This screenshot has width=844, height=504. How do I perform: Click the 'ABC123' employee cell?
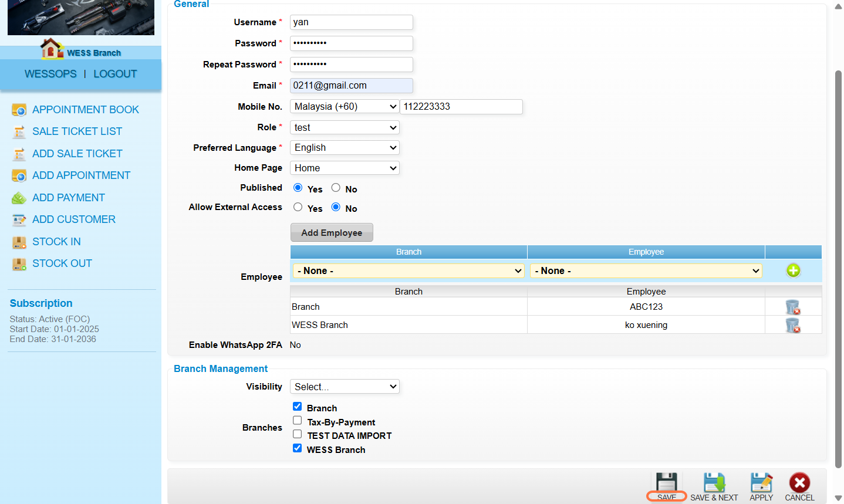pyautogui.click(x=646, y=307)
